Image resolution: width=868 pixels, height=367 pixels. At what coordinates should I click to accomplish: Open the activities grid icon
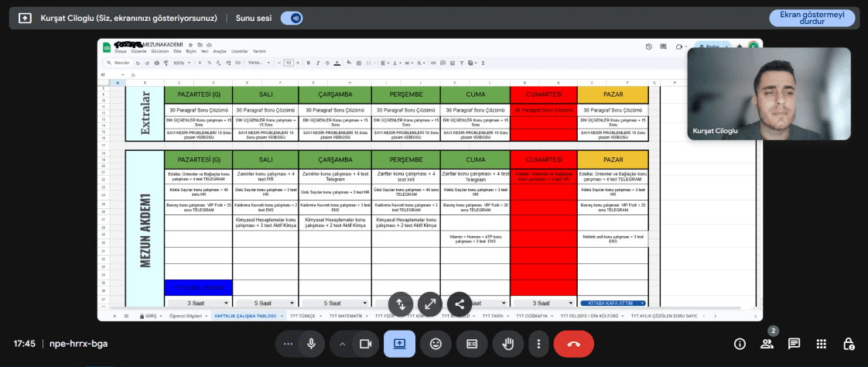tap(822, 344)
